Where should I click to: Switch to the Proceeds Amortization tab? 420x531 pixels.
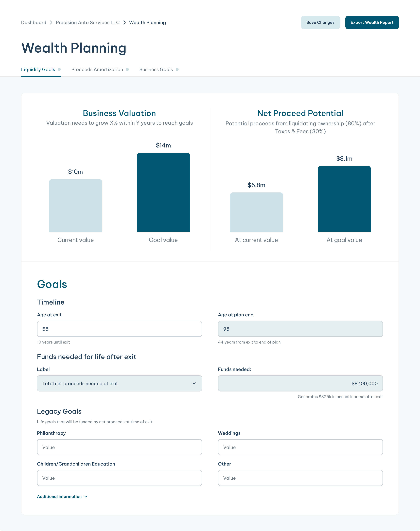97,69
